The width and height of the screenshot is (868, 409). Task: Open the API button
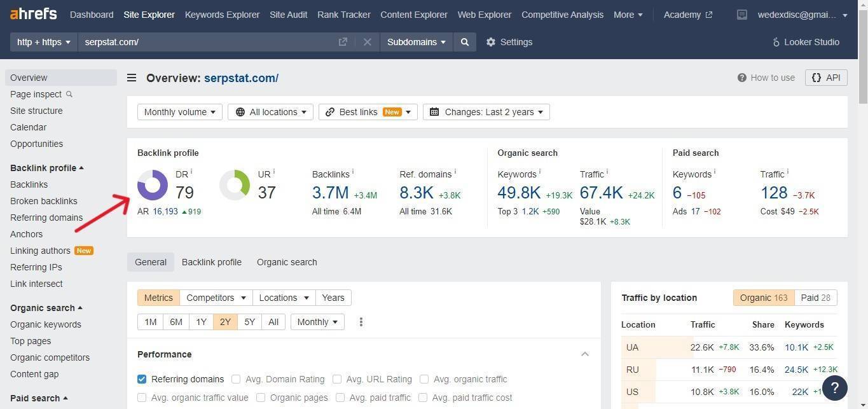click(826, 78)
